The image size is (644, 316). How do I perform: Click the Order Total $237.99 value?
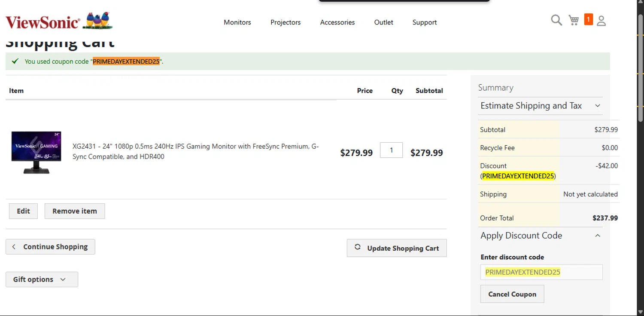tap(605, 218)
